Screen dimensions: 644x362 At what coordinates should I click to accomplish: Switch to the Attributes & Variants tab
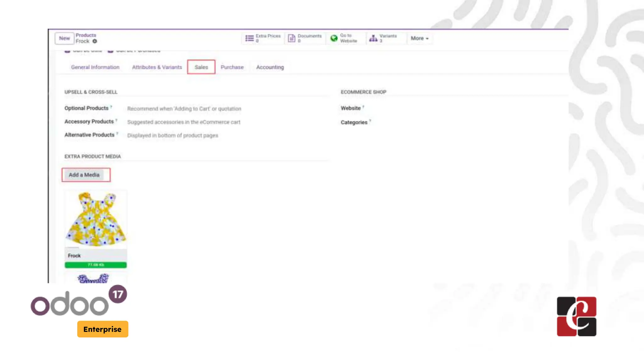(x=157, y=67)
